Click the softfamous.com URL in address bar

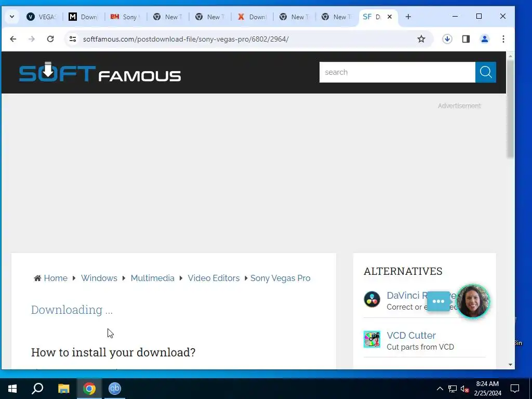[185, 39]
